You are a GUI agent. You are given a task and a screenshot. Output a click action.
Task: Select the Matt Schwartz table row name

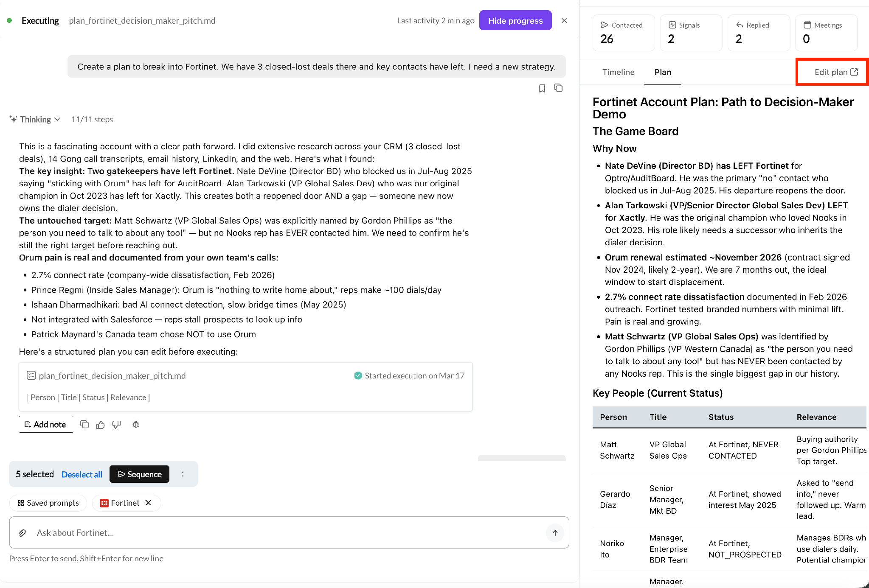click(x=617, y=450)
